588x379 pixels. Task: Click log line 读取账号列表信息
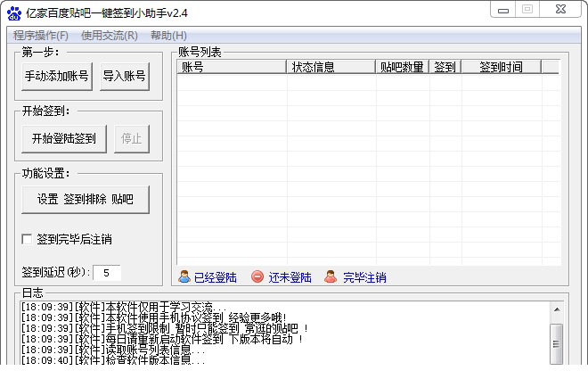coord(113,350)
